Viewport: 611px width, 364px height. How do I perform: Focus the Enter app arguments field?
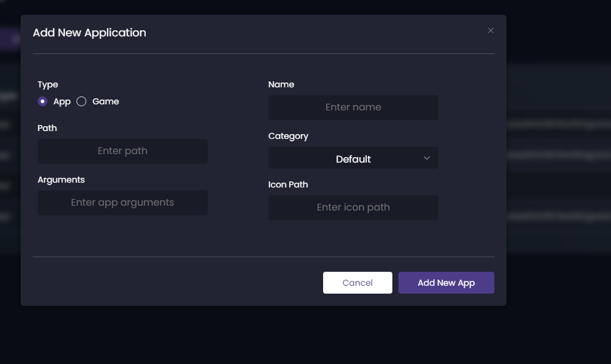[122, 203]
